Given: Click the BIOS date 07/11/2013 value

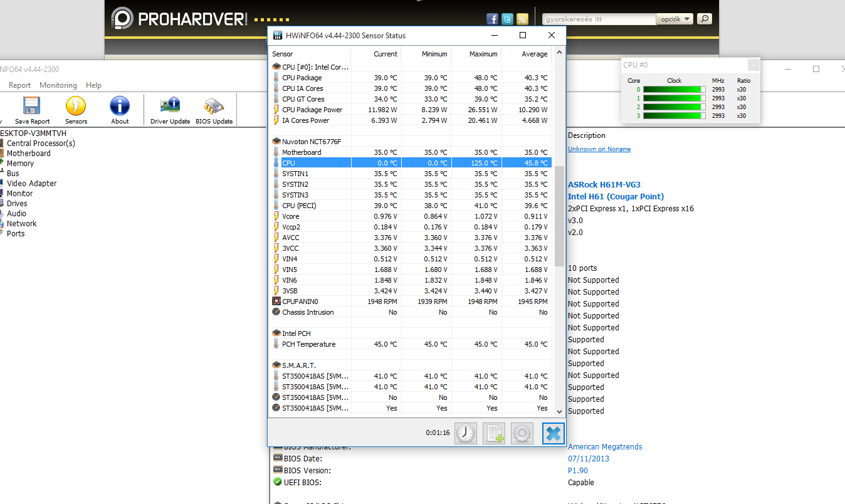Looking at the screenshot, I should point(589,459).
